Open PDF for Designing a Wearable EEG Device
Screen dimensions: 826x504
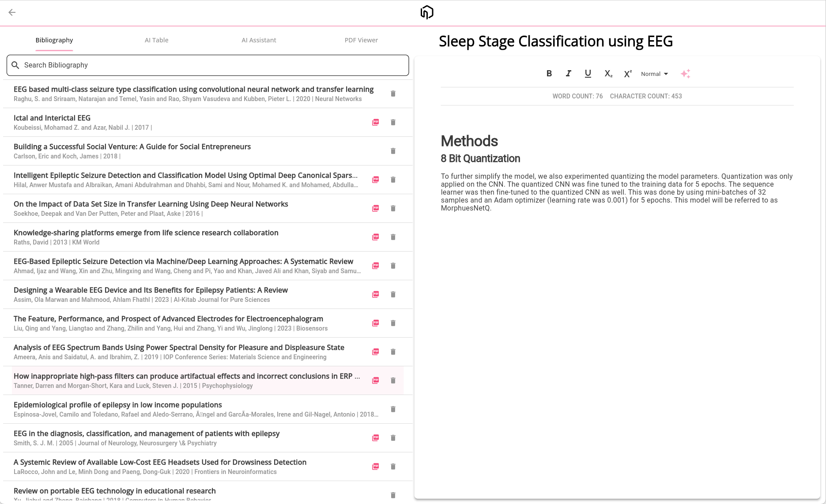tap(375, 294)
